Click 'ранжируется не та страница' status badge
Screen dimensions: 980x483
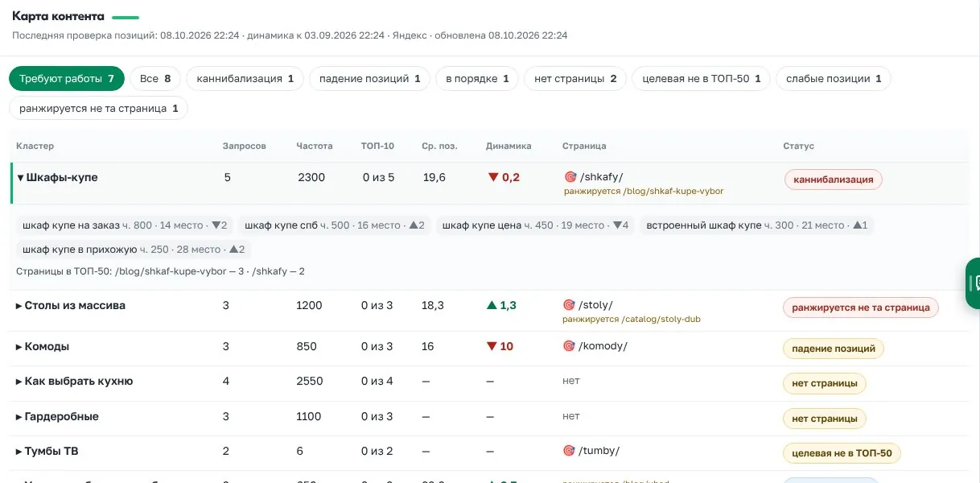[861, 308]
